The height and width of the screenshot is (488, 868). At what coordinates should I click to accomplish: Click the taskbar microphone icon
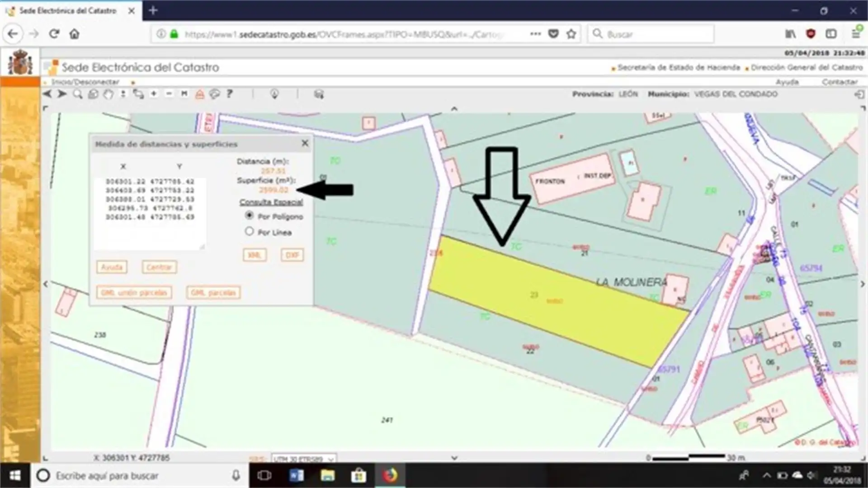coord(236,475)
